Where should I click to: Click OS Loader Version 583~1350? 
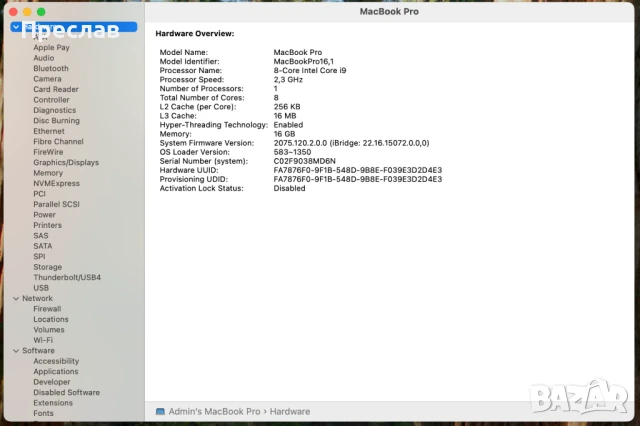(292, 152)
